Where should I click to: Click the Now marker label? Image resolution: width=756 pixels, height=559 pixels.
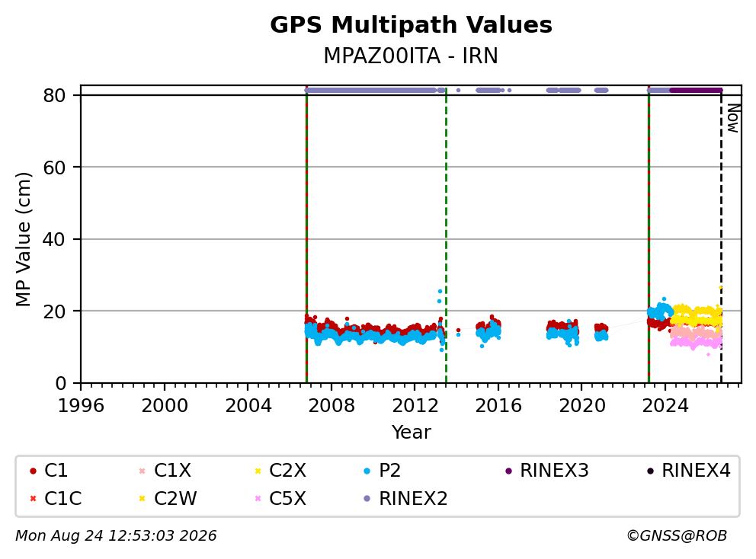tap(733, 119)
